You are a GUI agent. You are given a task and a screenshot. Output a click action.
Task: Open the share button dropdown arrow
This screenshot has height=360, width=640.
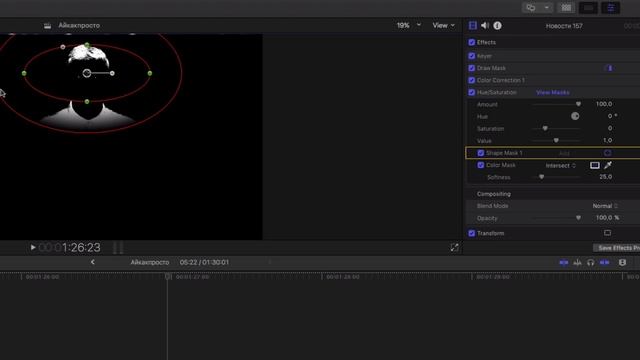pos(547,7)
